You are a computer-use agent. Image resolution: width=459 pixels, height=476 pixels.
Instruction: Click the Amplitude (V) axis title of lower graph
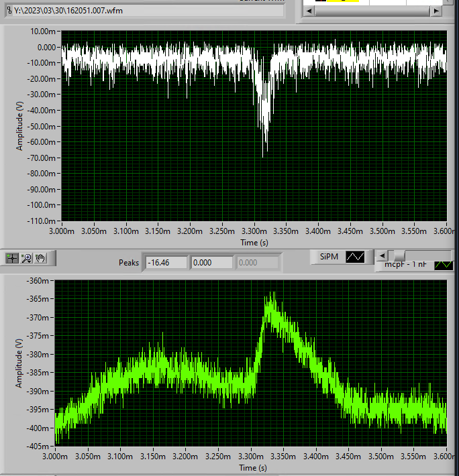(x=19, y=363)
